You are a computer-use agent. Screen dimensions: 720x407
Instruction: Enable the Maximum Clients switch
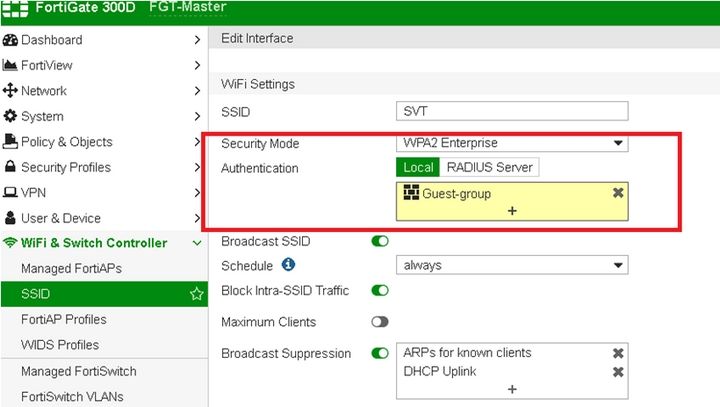tap(380, 322)
